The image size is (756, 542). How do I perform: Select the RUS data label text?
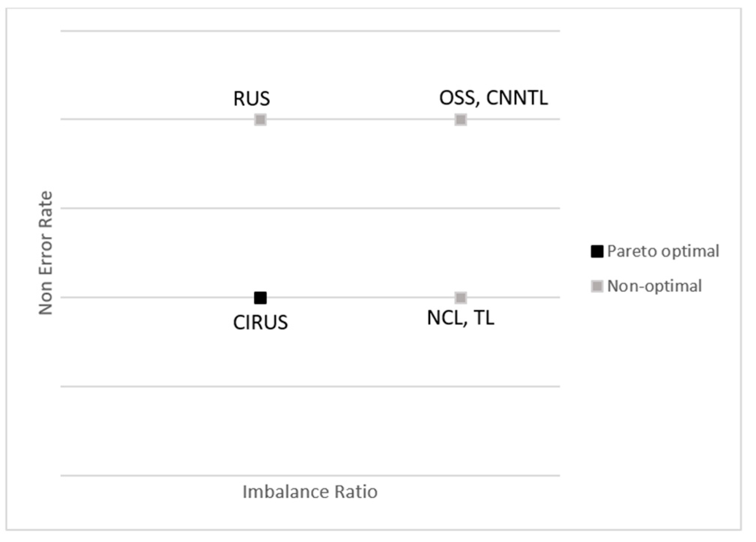251,99
